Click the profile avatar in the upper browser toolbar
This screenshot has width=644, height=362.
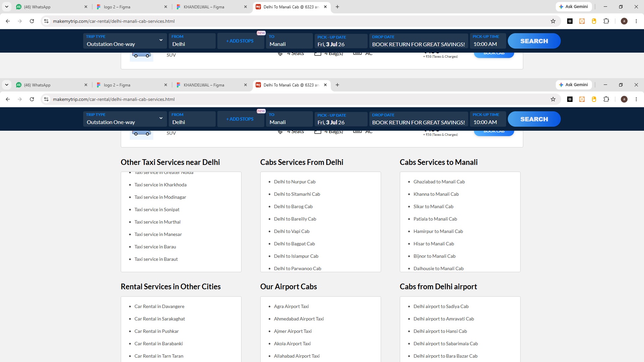point(624,21)
